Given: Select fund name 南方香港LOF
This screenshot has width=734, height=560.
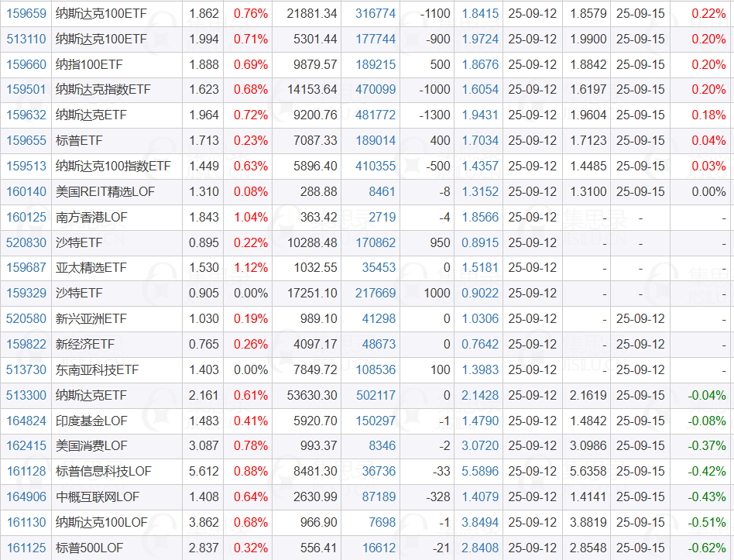Looking at the screenshot, I should point(91,217).
